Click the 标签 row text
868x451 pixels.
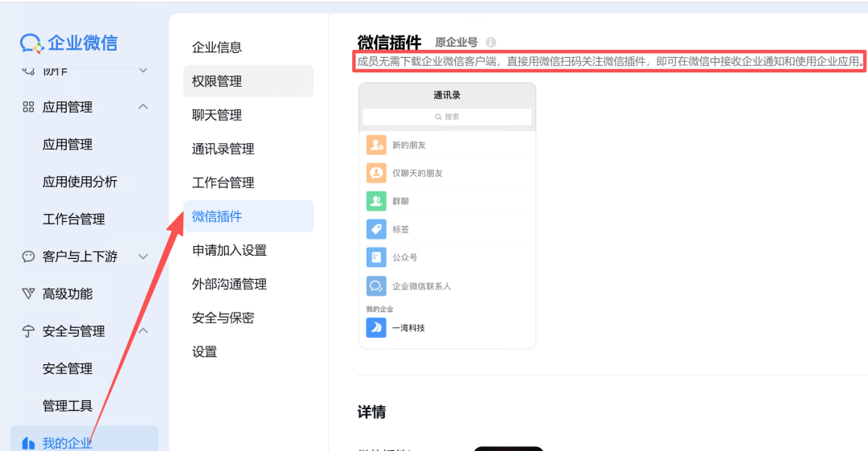400,229
